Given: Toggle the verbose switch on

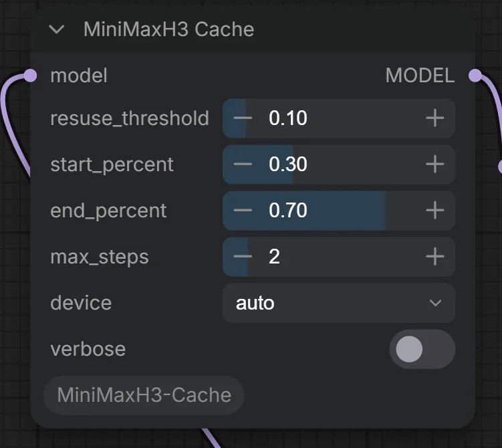Looking at the screenshot, I should click(x=422, y=349).
